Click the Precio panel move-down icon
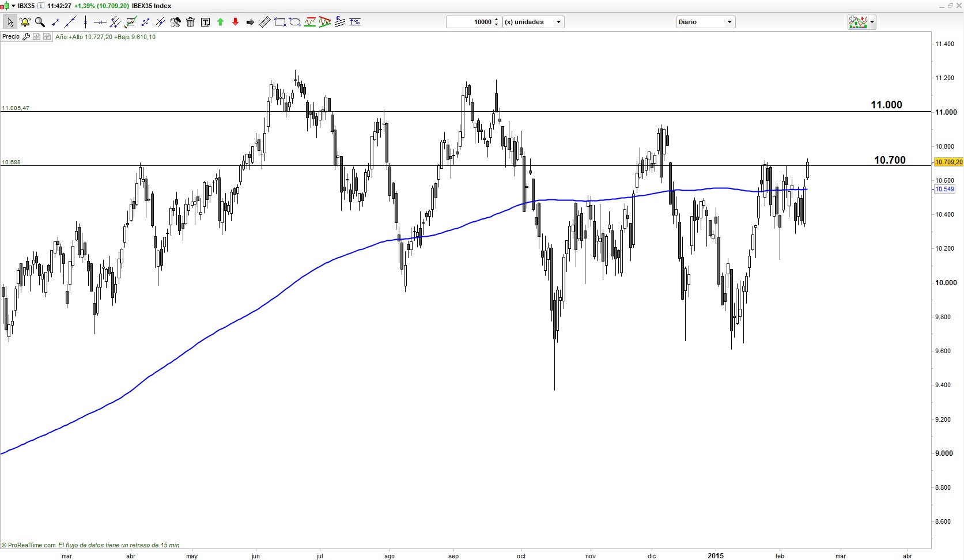The height and width of the screenshot is (560, 964). [36, 36]
